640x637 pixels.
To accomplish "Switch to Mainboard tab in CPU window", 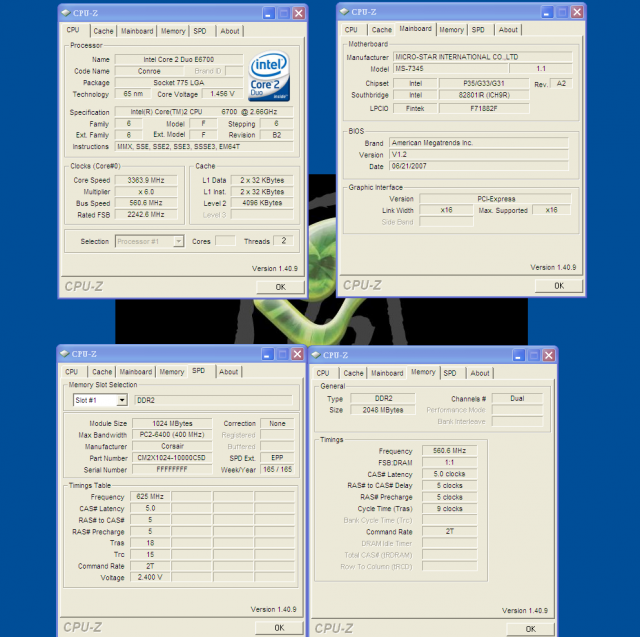I will [x=137, y=31].
